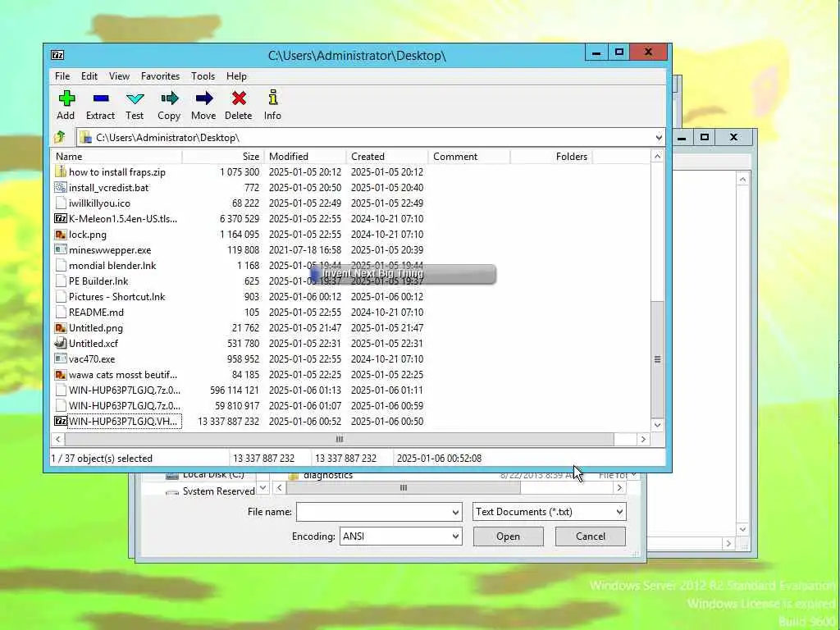
Task: Open the View menu
Action: coord(119,76)
